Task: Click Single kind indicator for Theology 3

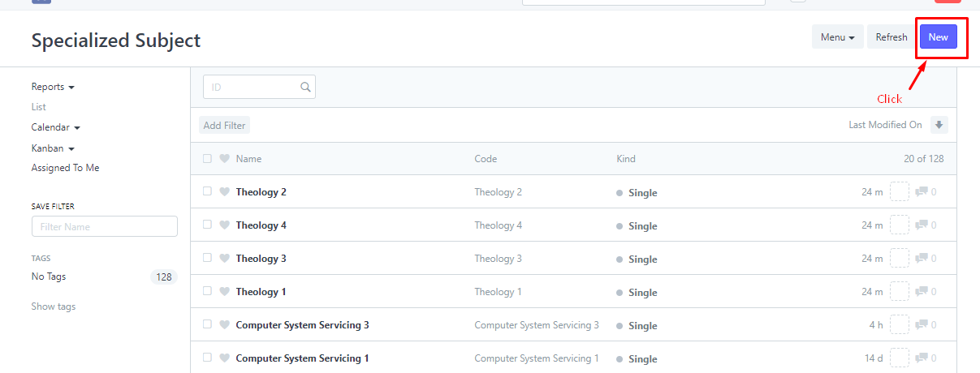Action: (x=637, y=259)
